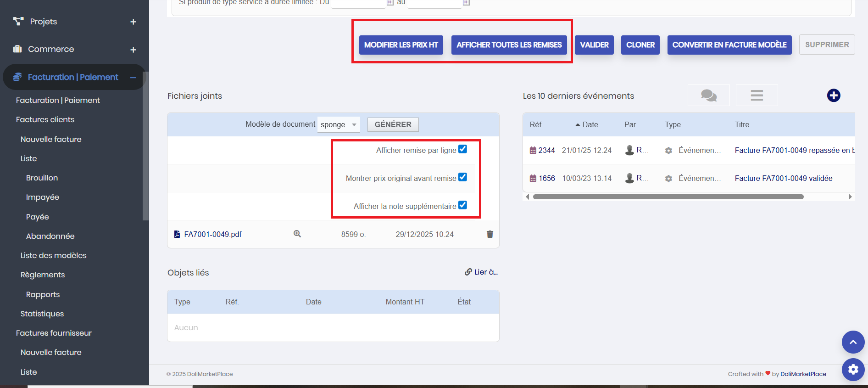Click the Projets sidebar icon
Screen dimensions: 868x388
point(18,21)
